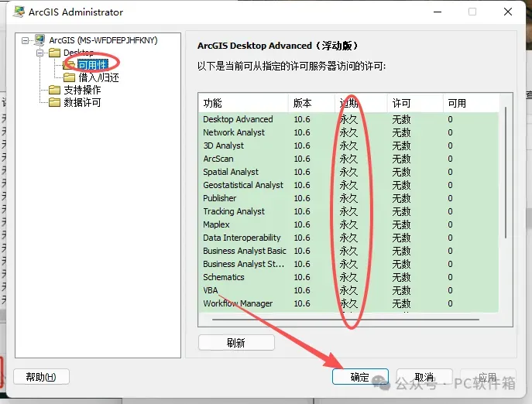Click the computer icon beside the ArcGIS root node
Image resolution: width=532 pixels, height=404 pixels.
click(39, 40)
